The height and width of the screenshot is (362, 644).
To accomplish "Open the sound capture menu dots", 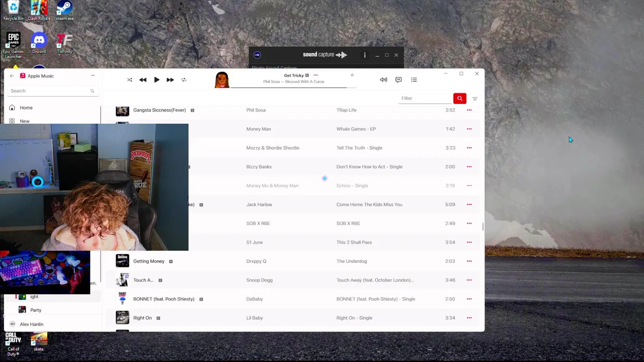I will [365, 55].
